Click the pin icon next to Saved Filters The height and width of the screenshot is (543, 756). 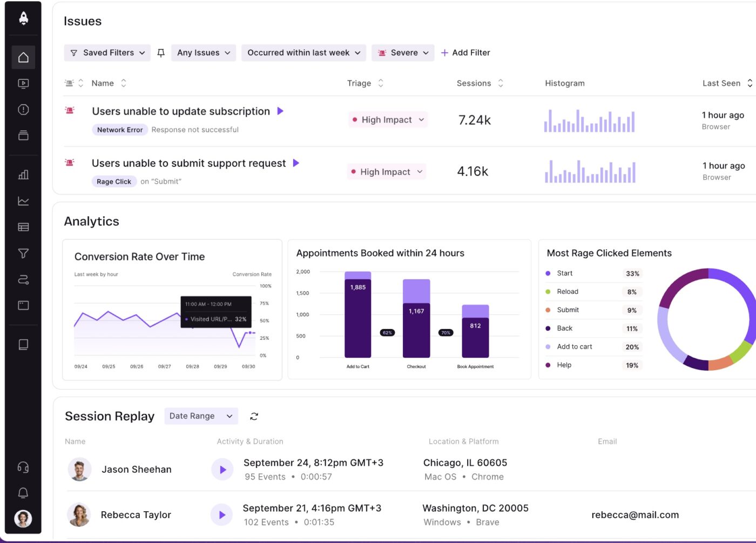pos(161,53)
